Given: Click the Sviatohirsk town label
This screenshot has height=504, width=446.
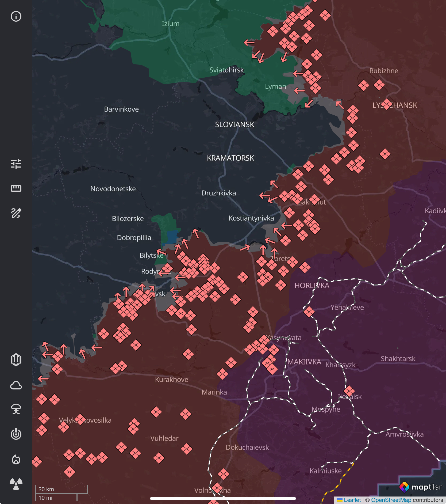Looking at the screenshot, I should click(x=226, y=70).
